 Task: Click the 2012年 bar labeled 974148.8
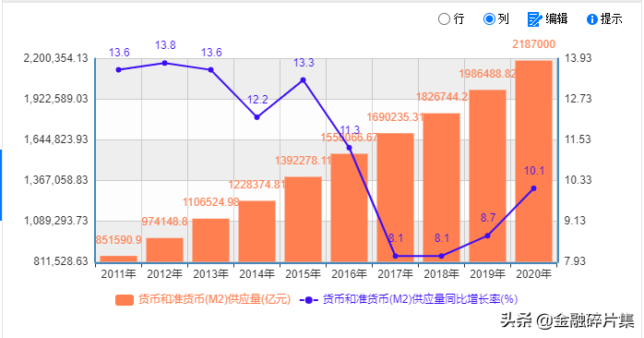165,250
